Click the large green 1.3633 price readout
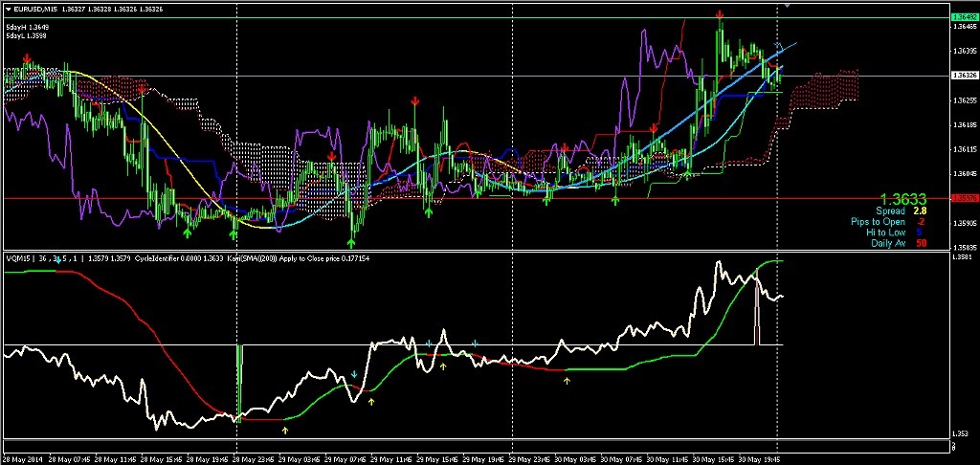The height and width of the screenshot is (465, 980). [902, 199]
